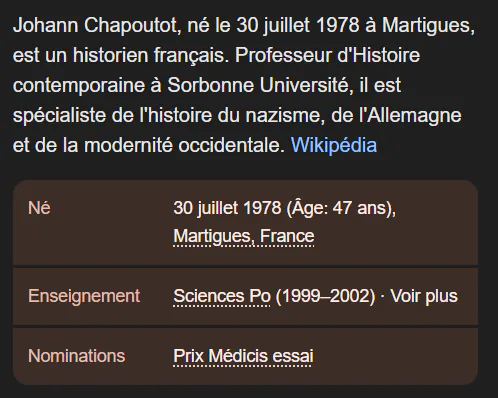Open the Martigues, France birthplace link
The width and height of the screenshot is (498, 398).
[244, 236]
